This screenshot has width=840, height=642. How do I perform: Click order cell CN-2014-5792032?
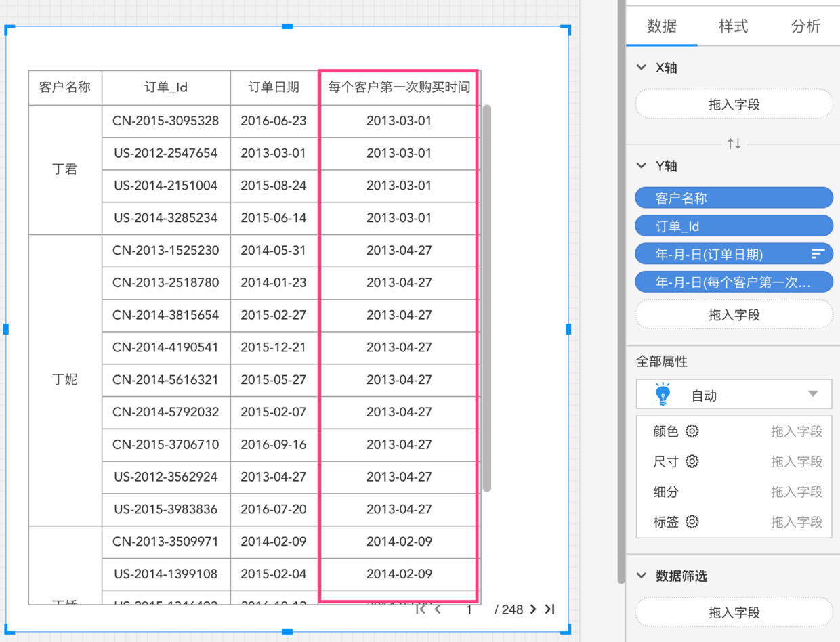click(x=166, y=412)
